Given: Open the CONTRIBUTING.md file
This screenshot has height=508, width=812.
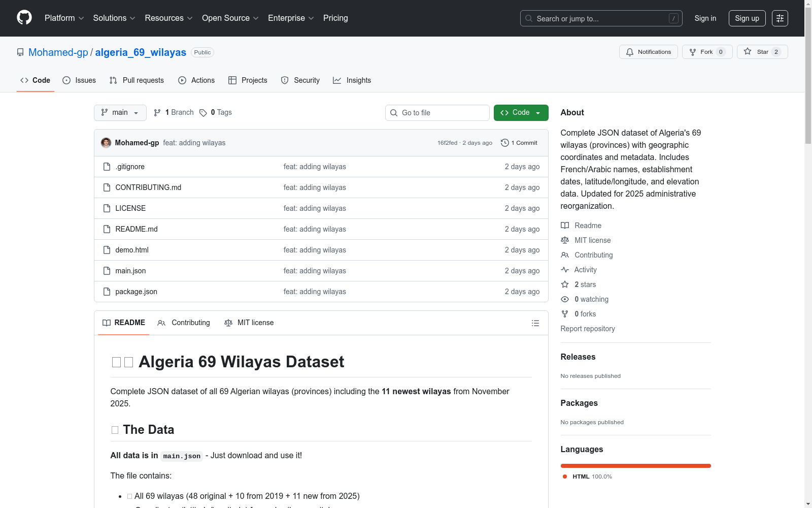Looking at the screenshot, I should point(148,187).
